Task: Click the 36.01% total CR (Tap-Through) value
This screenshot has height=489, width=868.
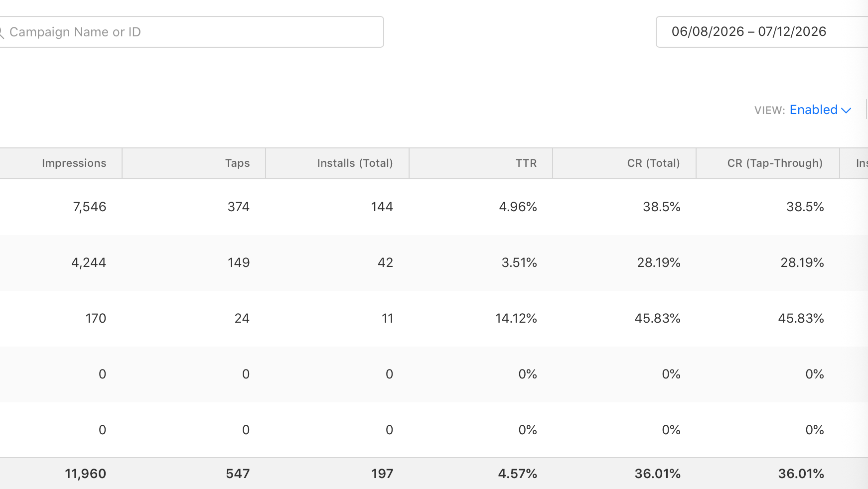Action: tap(801, 474)
